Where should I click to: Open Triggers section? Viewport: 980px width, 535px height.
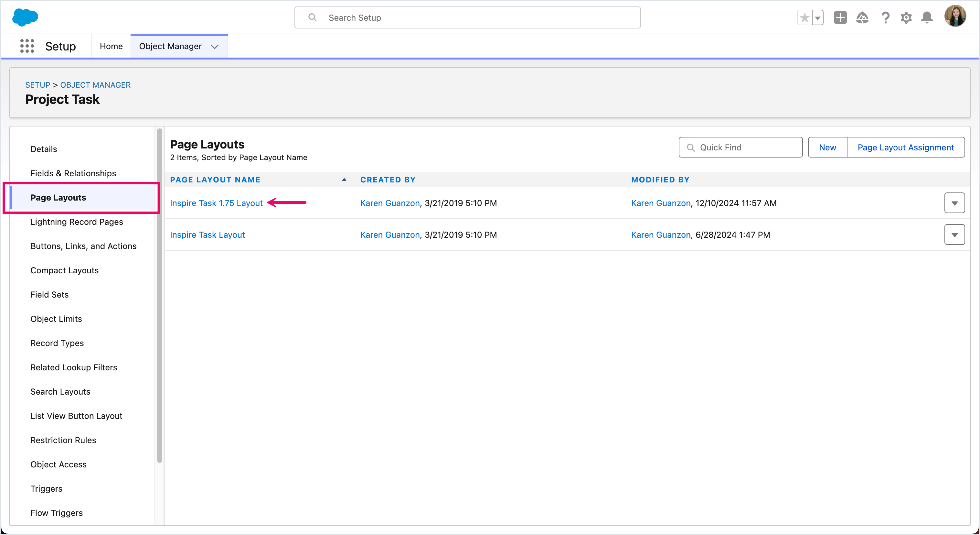click(47, 488)
